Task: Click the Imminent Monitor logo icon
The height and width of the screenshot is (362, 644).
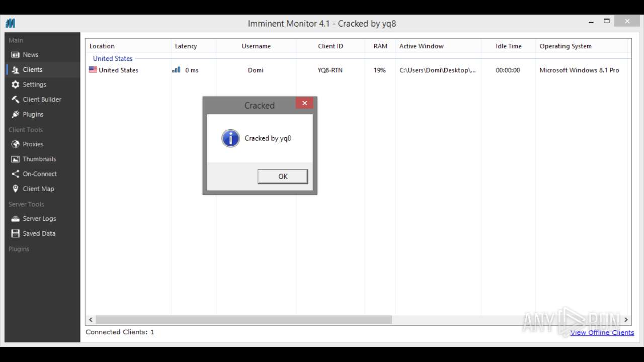Action: 11,23
